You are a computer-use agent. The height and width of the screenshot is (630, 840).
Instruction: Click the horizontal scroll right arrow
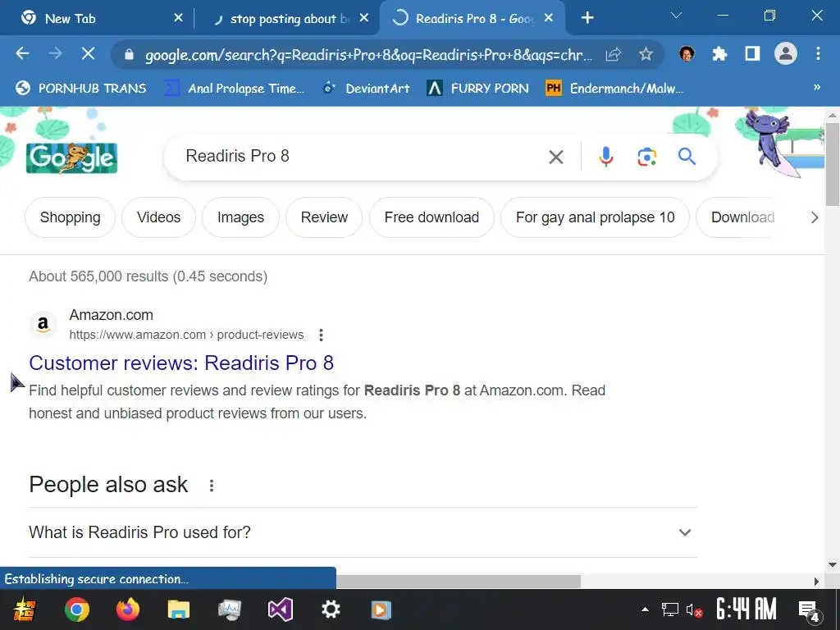click(x=816, y=582)
